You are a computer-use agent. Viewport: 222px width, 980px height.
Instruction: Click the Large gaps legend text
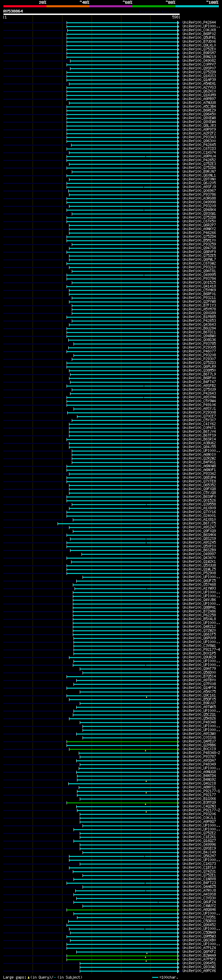[43, 977]
